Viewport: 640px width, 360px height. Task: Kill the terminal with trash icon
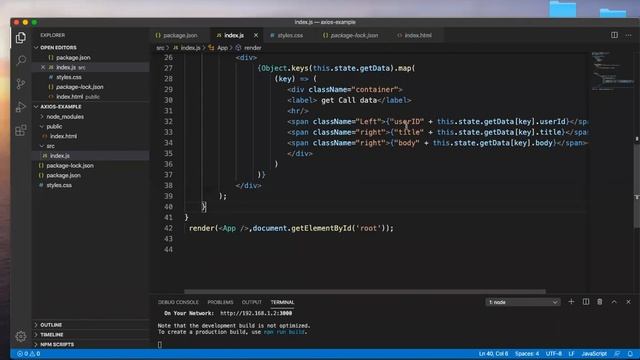tap(600, 302)
